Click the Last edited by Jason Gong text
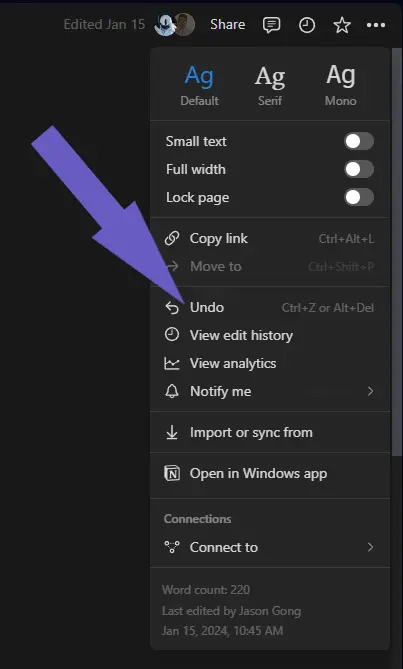 pyautogui.click(x=232, y=611)
